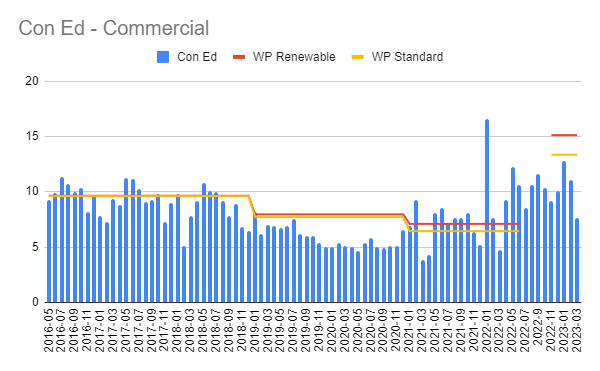Viewport: 600px width, 371px height.
Task: Click the x-axis label 2017-09
Action: click(152, 330)
